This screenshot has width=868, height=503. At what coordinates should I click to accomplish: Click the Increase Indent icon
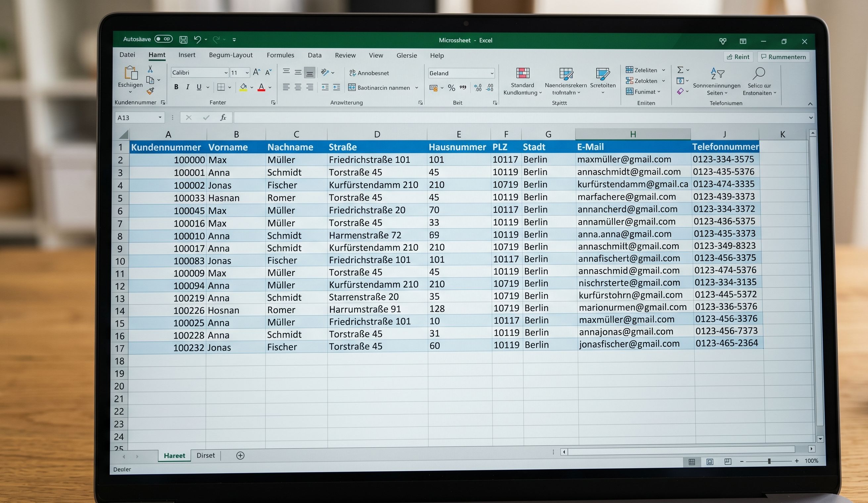point(337,87)
